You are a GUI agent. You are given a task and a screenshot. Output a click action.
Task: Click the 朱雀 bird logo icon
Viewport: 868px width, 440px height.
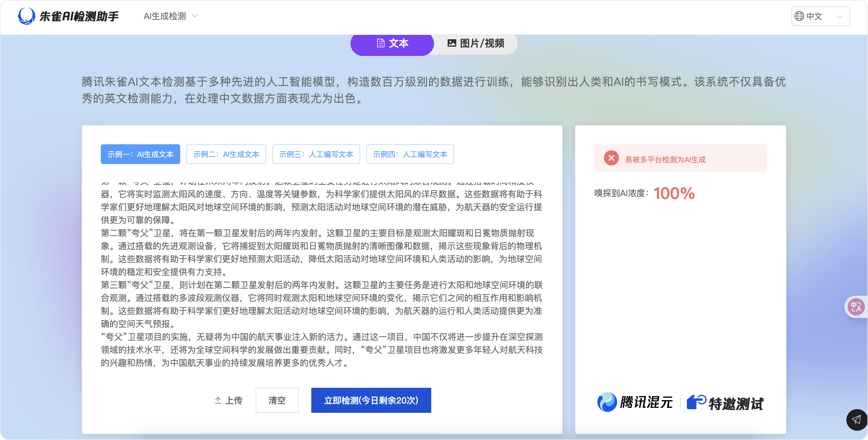point(26,16)
